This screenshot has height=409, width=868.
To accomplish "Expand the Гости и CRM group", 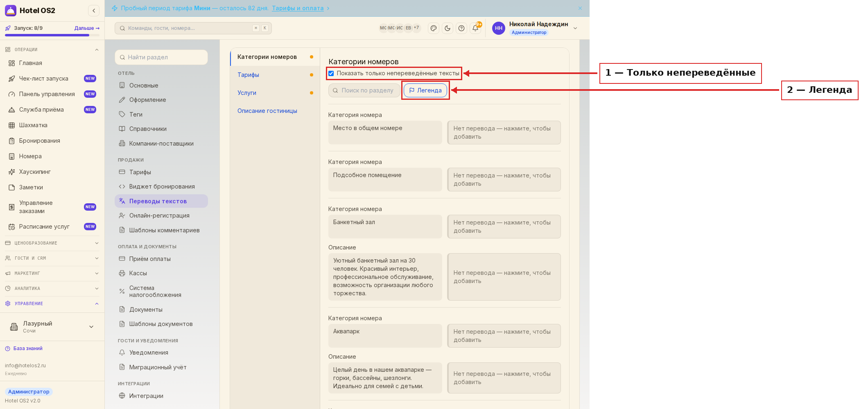I will (52, 258).
